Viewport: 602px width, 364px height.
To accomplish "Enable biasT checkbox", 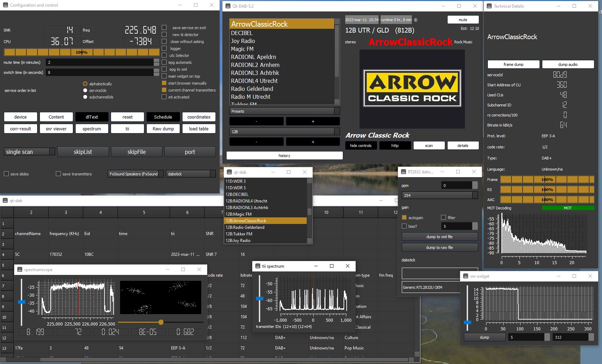I will [404, 226].
